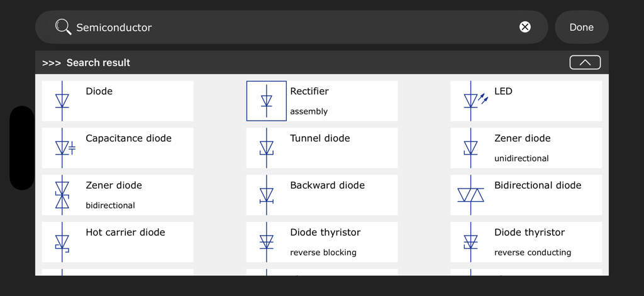The width and height of the screenshot is (644, 296).
Task: Select the Diode symbol icon
Action: (x=62, y=101)
